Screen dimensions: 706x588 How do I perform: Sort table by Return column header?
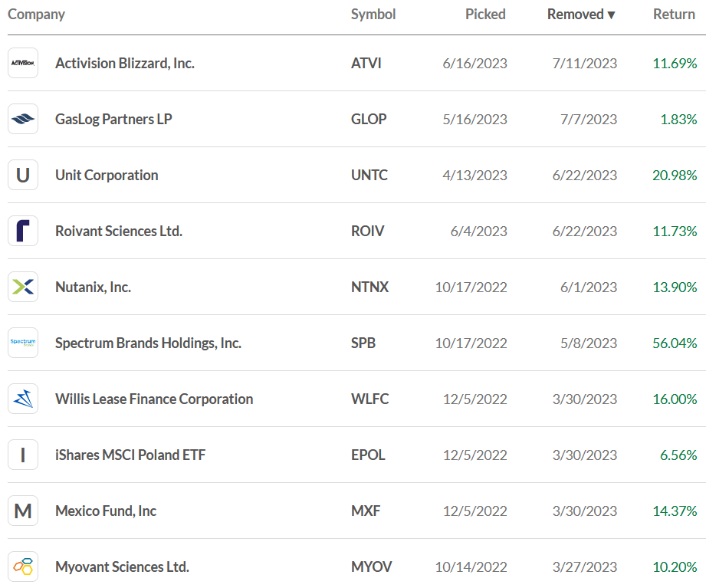point(674,15)
